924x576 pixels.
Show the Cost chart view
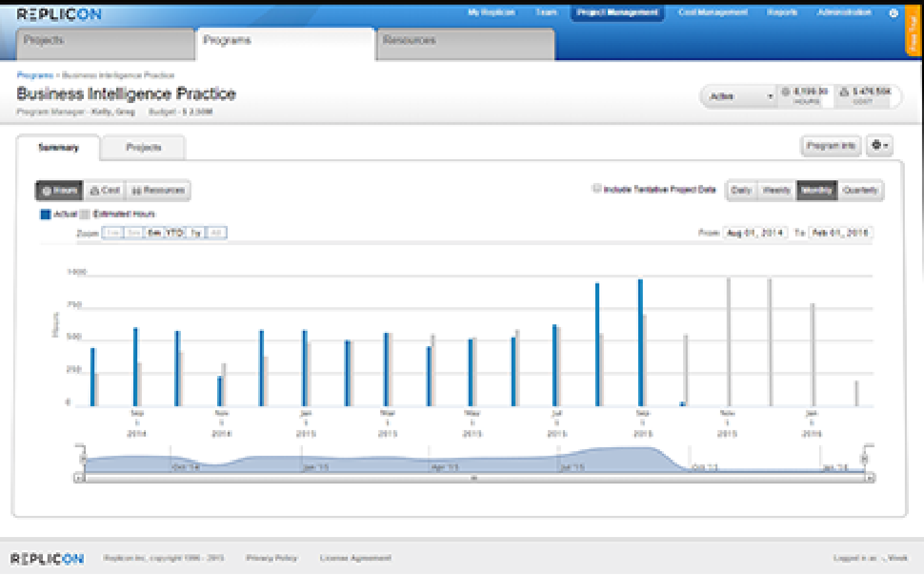[x=105, y=190]
